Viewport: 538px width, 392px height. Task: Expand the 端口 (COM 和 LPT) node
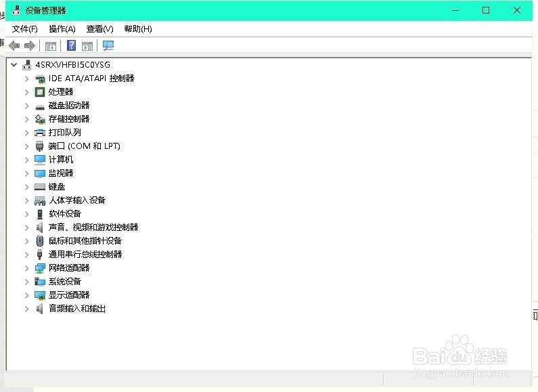[x=27, y=146]
